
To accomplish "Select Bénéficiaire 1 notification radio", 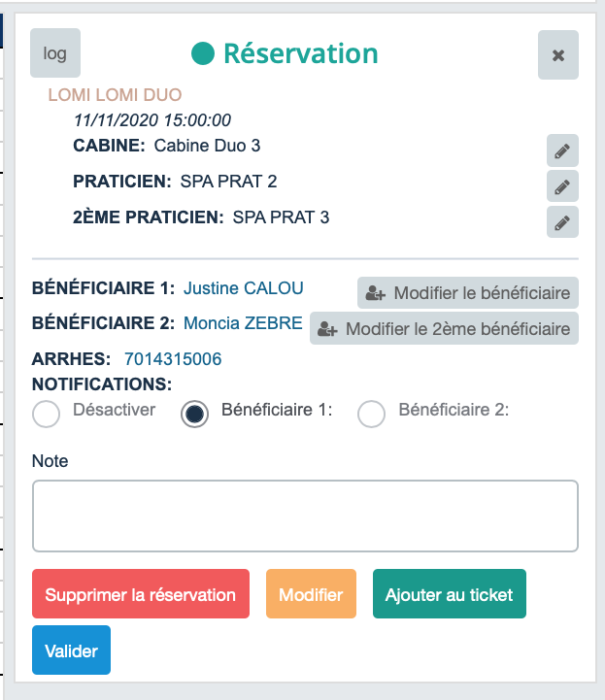I will click(x=195, y=415).
